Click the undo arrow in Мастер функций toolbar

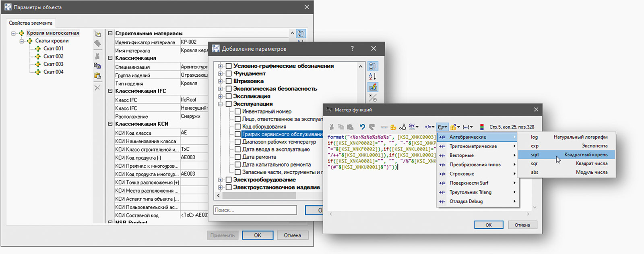[x=363, y=127]
